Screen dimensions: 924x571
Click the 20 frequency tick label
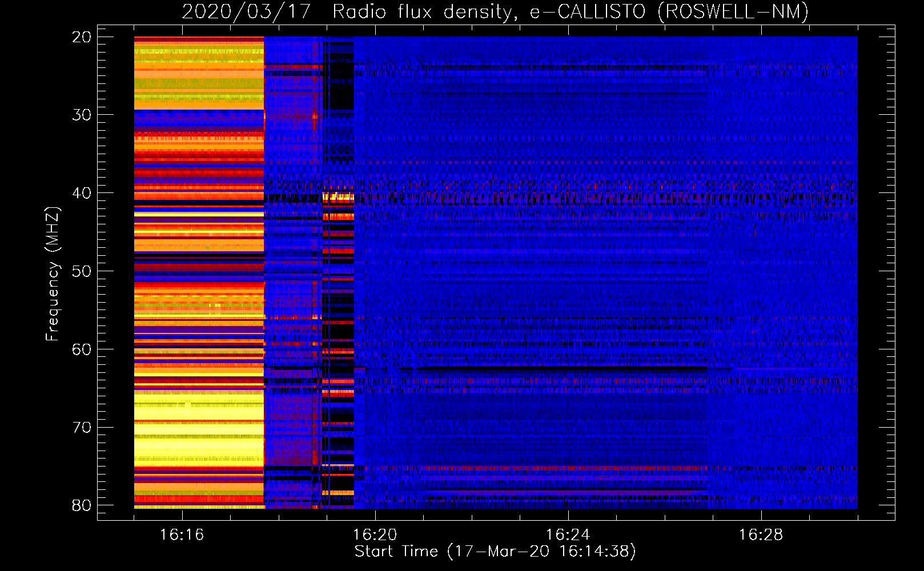[82, 37]
